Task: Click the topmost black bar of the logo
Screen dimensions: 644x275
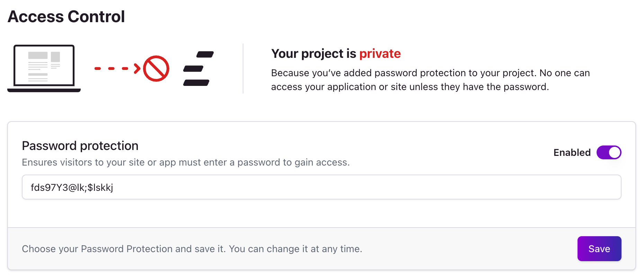Action: coord(205,54)
